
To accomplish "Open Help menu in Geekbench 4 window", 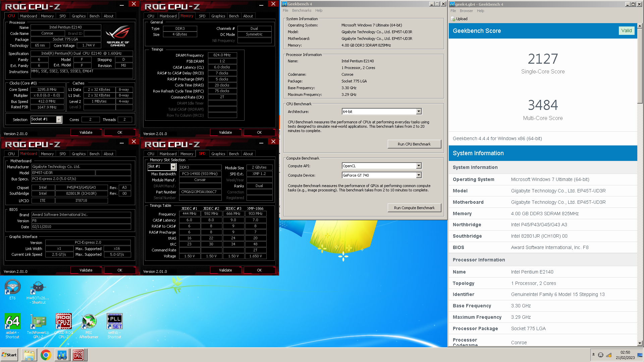I will [319, 10].
